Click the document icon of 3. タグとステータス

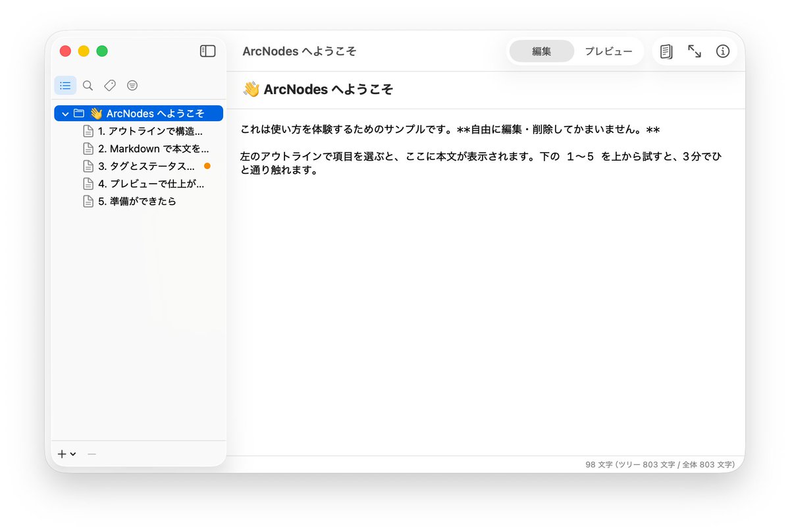coord(88,166)
